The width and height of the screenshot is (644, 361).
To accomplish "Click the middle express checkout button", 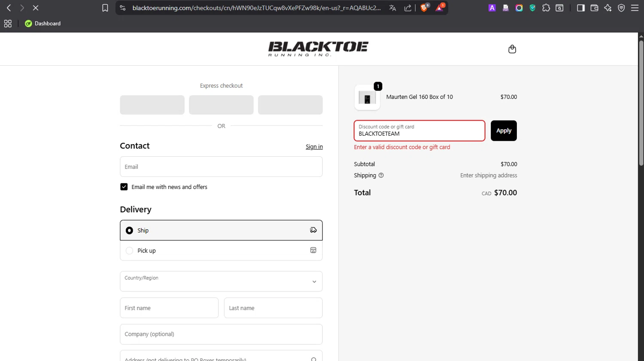I will [x=221, y=105].
